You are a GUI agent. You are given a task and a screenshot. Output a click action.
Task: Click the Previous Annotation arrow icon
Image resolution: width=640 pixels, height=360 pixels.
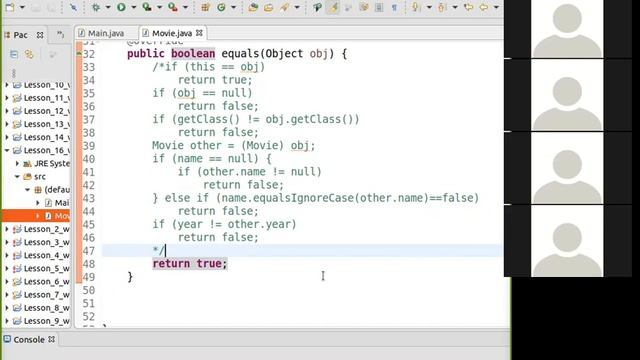[442, 7]
